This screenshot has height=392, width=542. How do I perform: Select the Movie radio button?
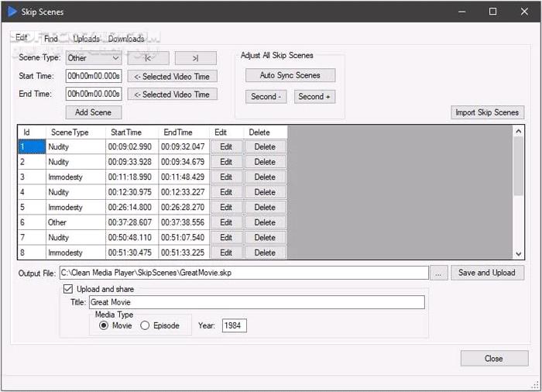click(x=104, y=325)
